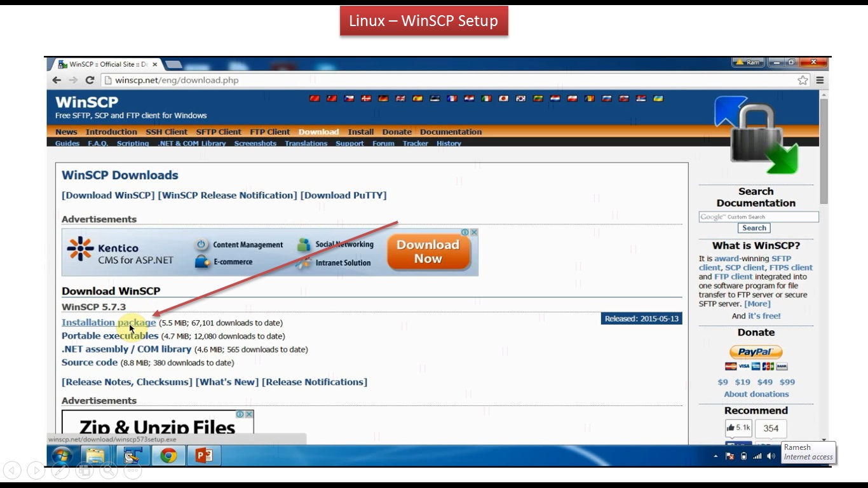Select the Czech flag language
Image resolution: width=868 pixels, height=488 pixels.
pos(349,98)
